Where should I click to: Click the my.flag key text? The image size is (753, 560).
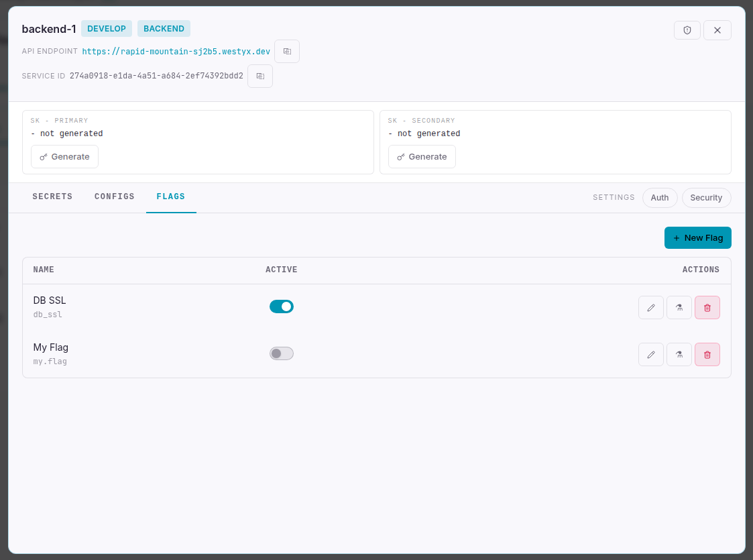tap(50, 361)
